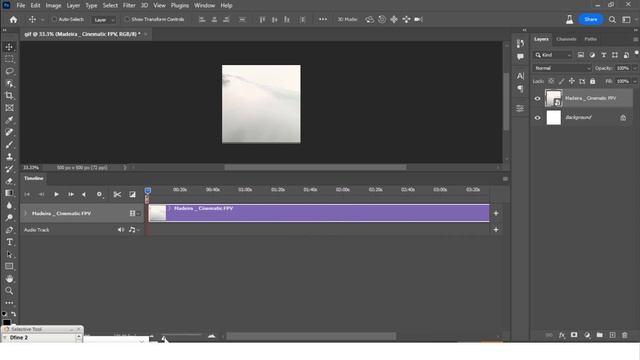
Task: Select the Horizontal Type tool
Action: click(9, 242)
